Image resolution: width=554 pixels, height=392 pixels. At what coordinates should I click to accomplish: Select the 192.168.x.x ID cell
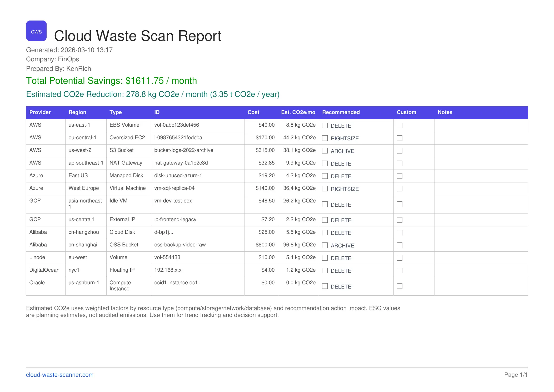click(x=198, y=270)
